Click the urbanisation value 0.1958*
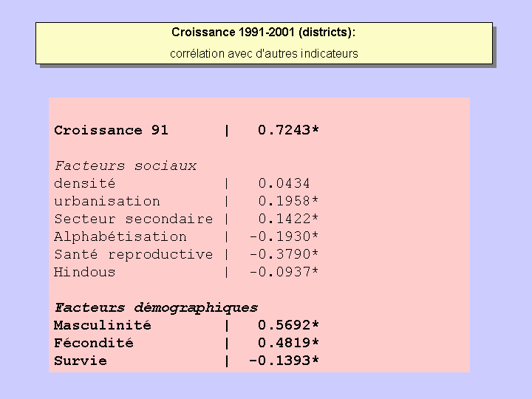The height and width of the screenshot is (399, 532). click(x=288, y=202)
